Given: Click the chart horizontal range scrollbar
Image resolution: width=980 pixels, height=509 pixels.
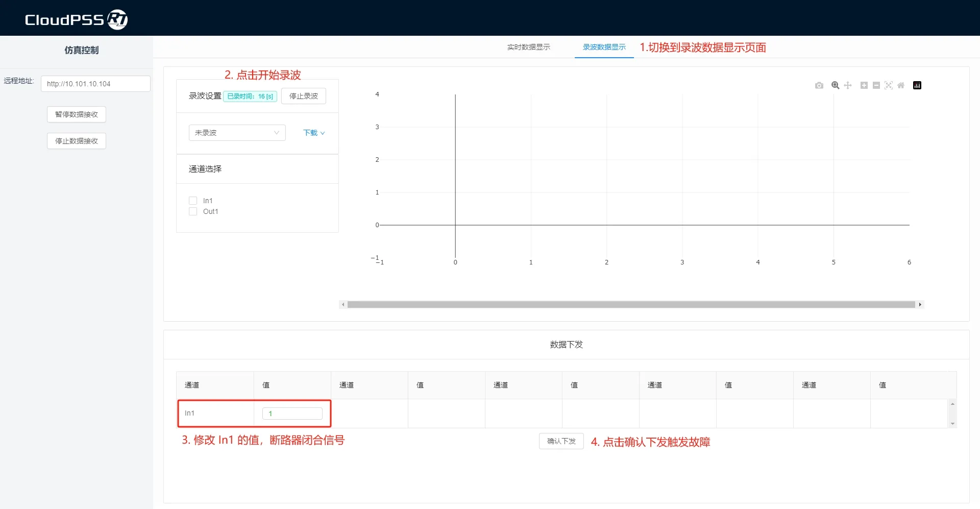Looking at the screenshot, I should pos(631,305).
